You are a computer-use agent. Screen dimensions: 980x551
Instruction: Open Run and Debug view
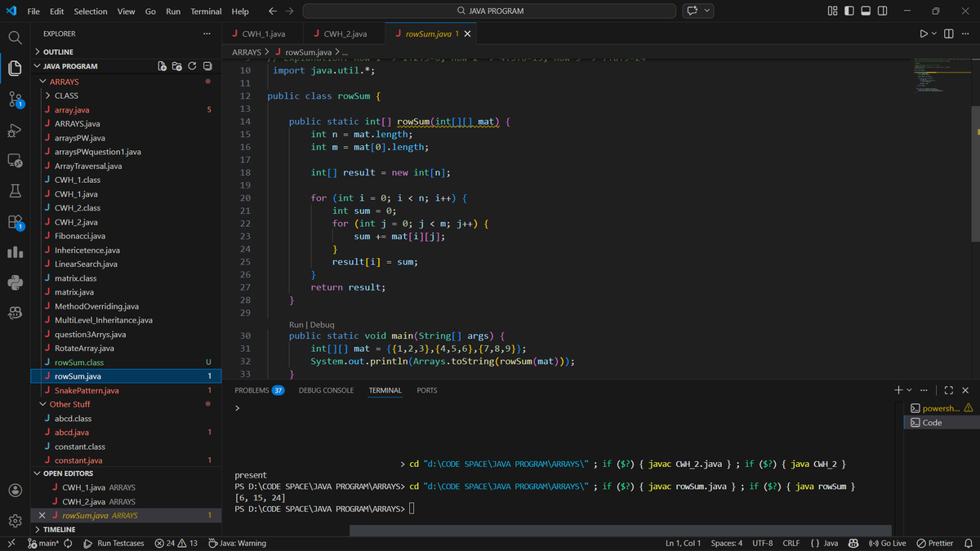click(15, 131)
